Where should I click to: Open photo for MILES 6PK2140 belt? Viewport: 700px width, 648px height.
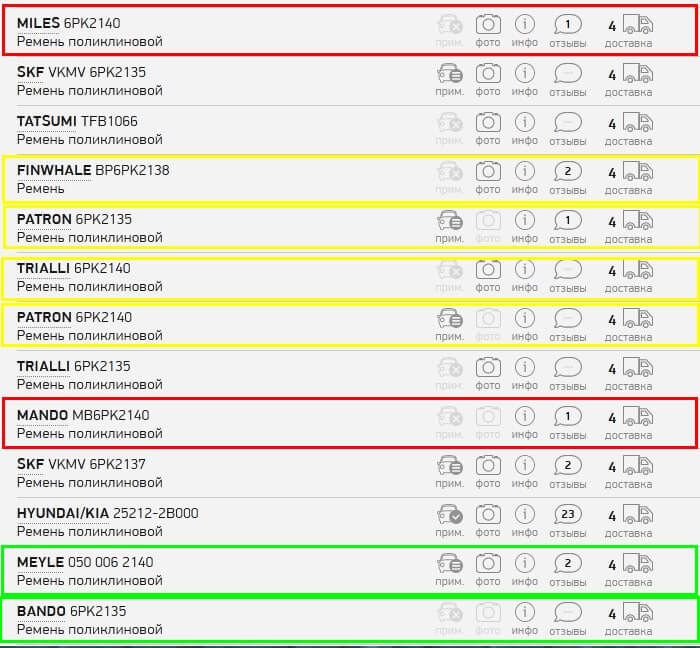[488, 29]
